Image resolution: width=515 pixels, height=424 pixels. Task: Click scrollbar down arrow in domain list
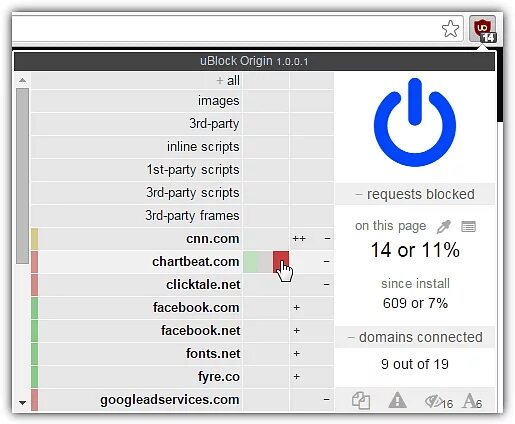(22, 403)
